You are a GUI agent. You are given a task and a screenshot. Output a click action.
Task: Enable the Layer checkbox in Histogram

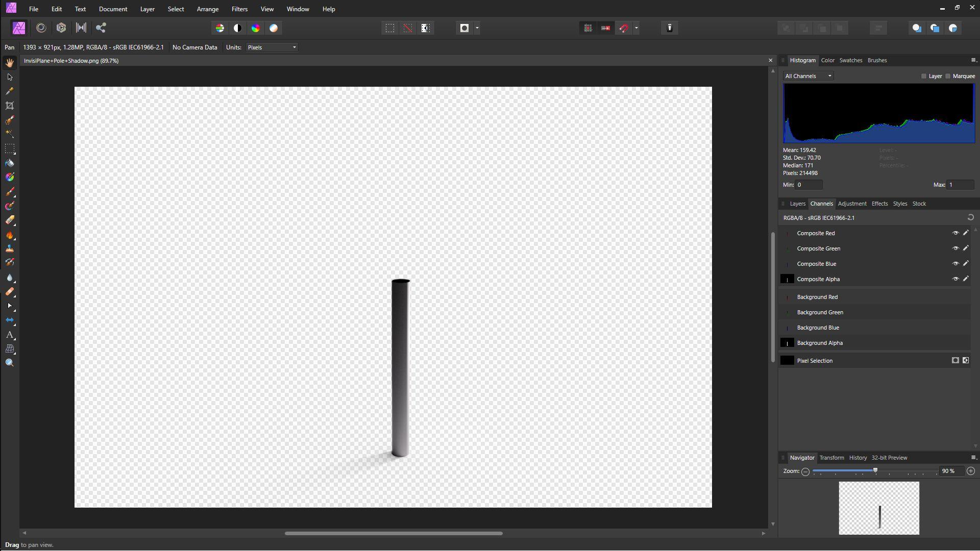(923, 76)
